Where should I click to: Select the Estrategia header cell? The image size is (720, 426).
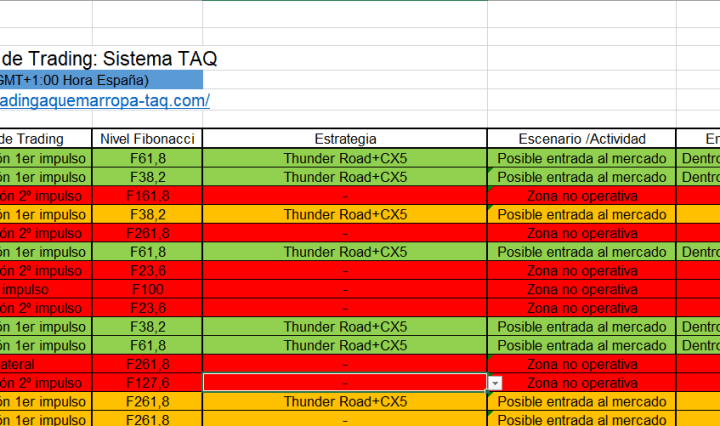click(345, 139)
